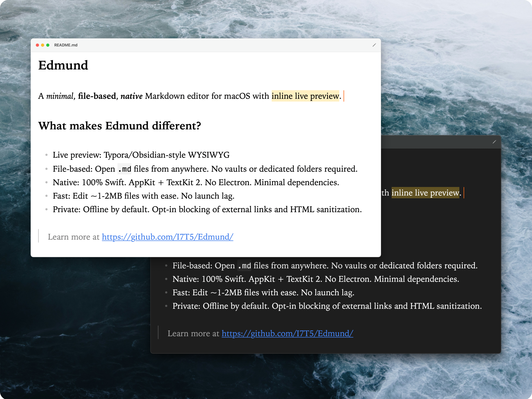Click the README.md title in the title bar

(66, 45)
